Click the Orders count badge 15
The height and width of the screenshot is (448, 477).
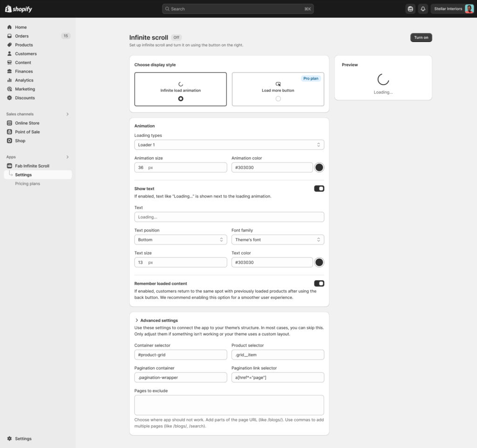click(x=66, y=36)
